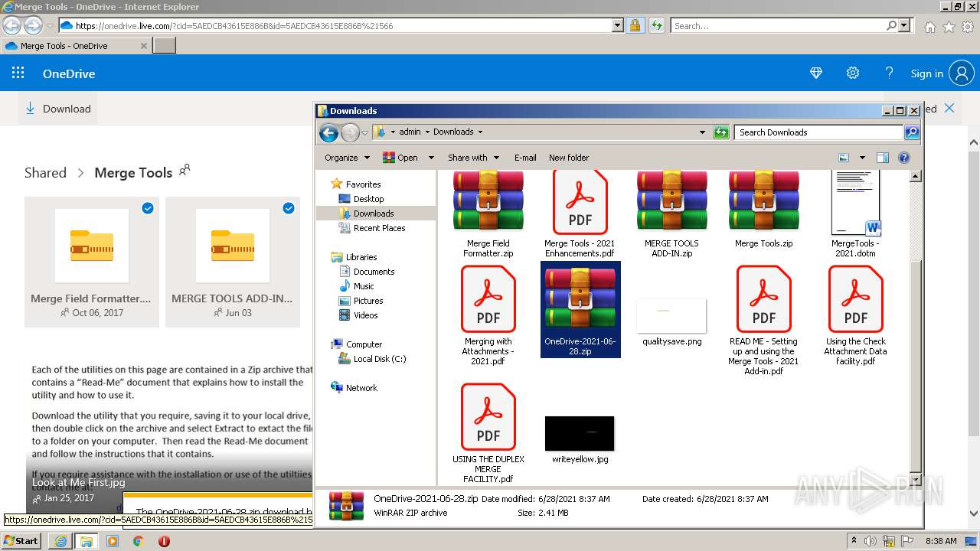Screen dimensions: 980x551
Task: Click the Internet Explorer forward arrow
Action: coord(33,25)
